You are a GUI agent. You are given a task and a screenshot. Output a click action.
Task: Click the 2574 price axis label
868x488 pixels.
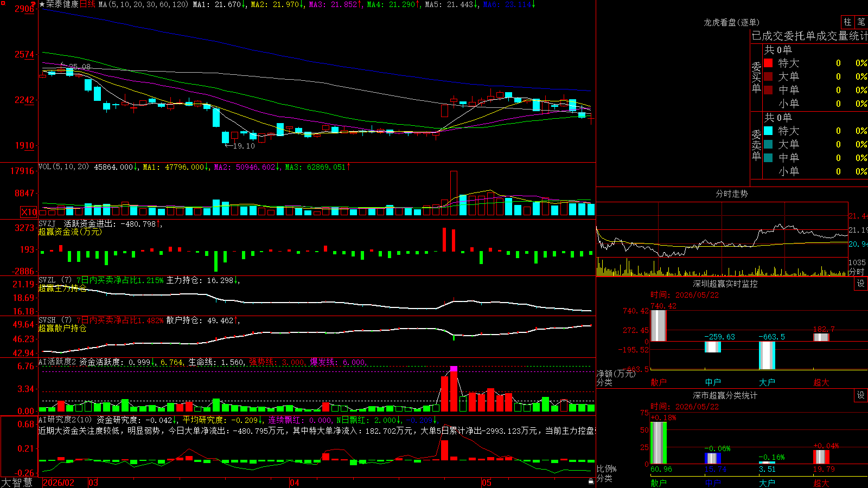24,54
